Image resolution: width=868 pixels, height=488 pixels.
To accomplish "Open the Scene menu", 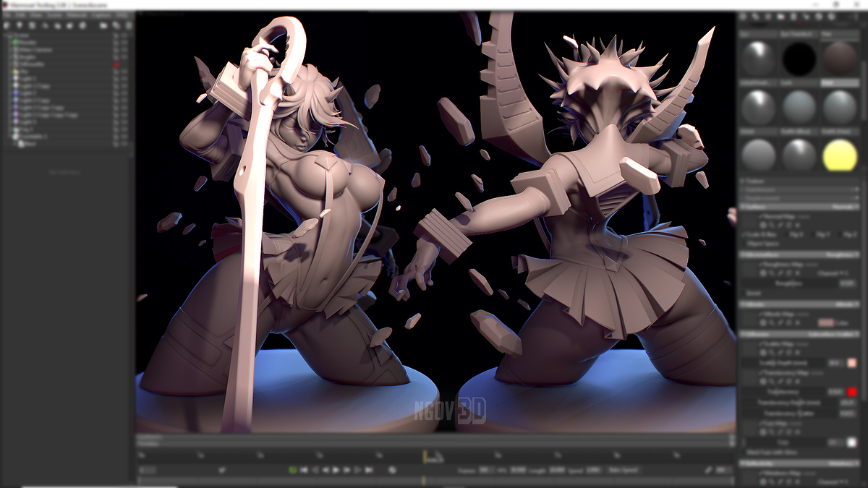I will click(x=55, y=14).
